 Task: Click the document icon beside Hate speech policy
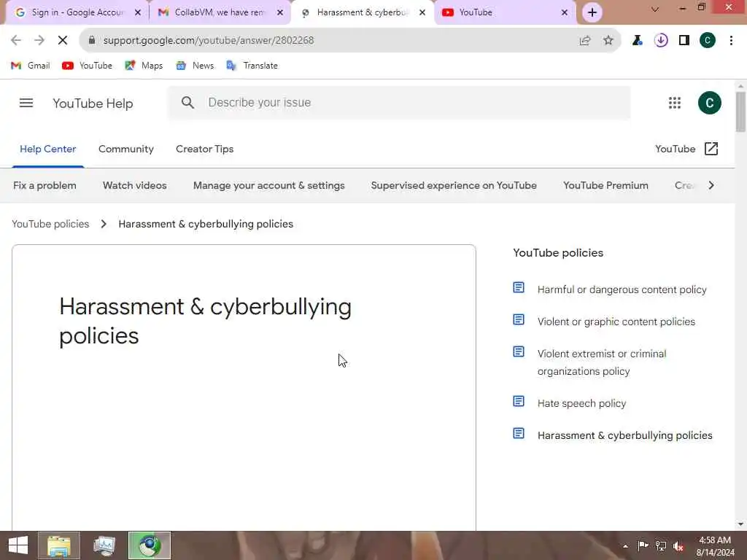[519, 402]
